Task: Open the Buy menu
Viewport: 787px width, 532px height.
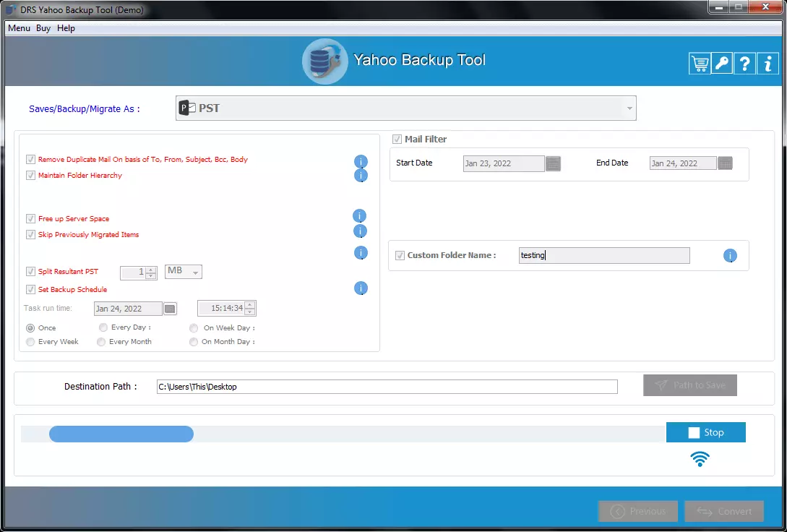Action: pos(43,28)
